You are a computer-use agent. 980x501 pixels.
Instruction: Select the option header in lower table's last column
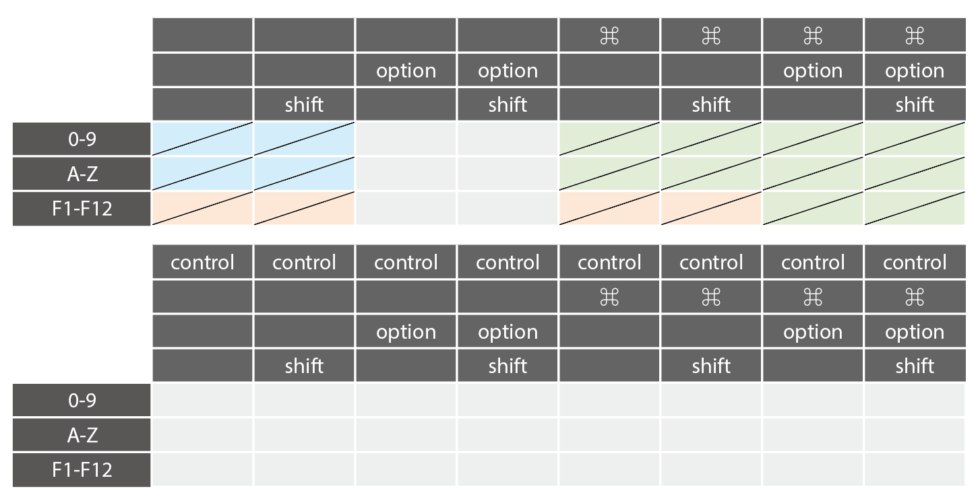click(x=915, y=331)
